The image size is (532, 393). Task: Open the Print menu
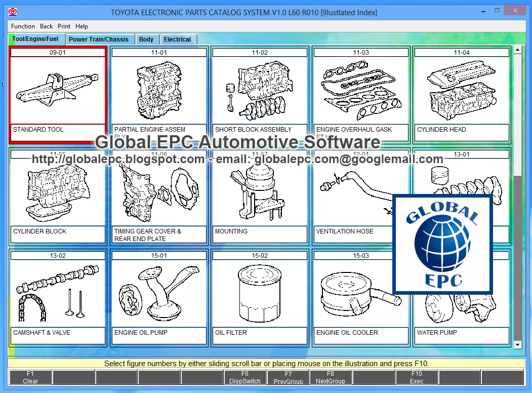coord(64,26)
